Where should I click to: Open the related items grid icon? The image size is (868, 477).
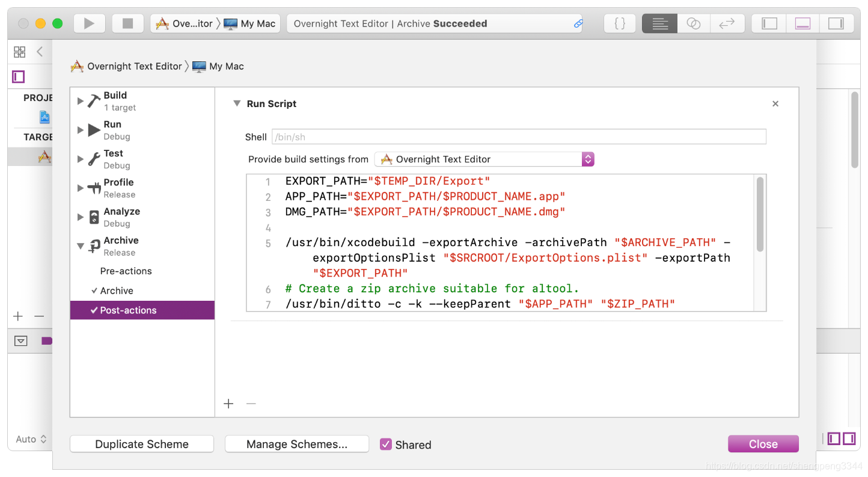[x=20, y=52]
